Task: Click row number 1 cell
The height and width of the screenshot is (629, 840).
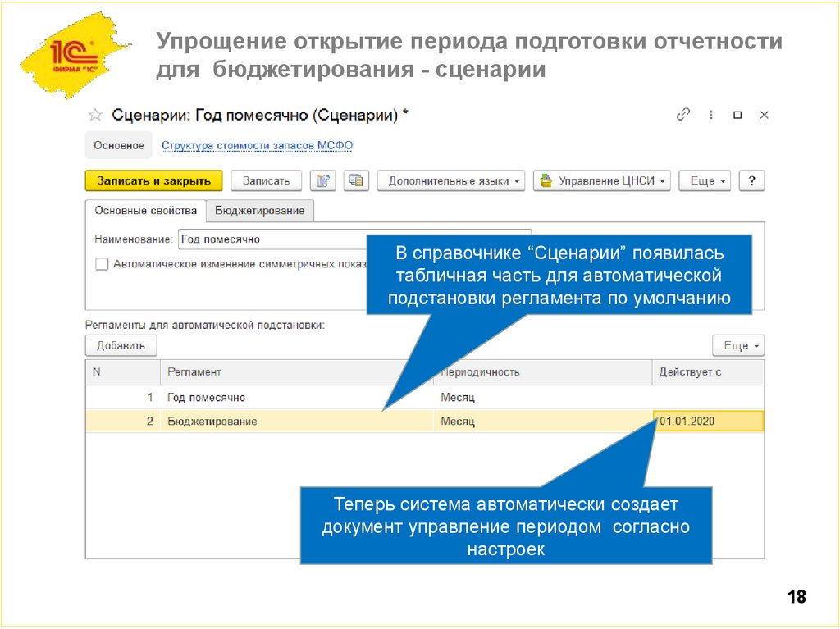Action: (x=123, y=398)
